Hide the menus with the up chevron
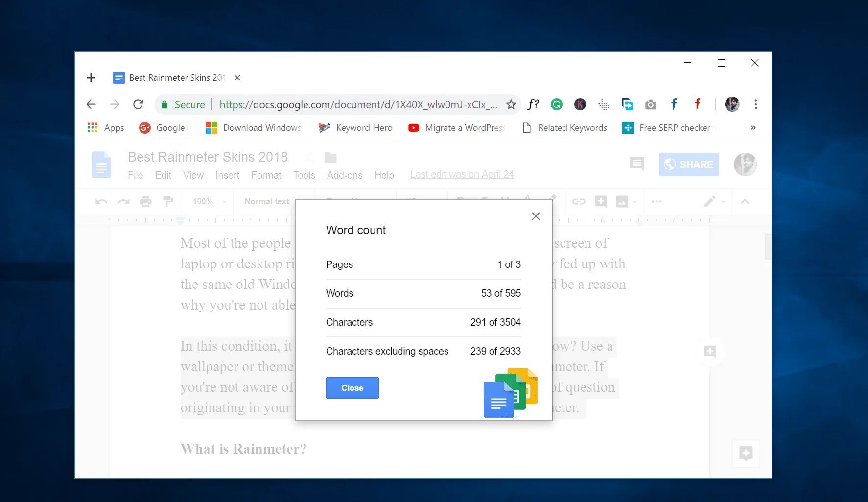 [745, 202]
